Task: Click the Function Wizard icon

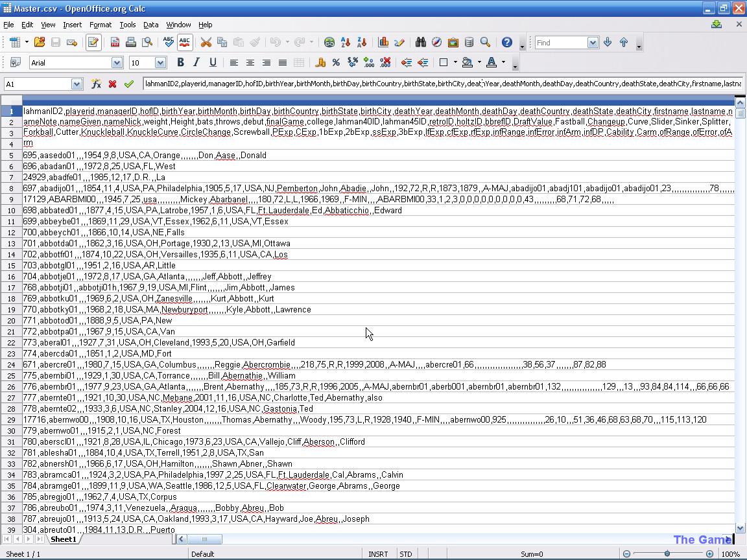Action: (x=96, y=84)
